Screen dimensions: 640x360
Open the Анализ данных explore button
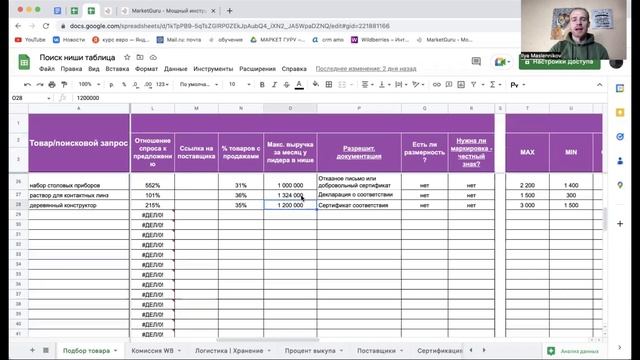(x=573, y=351)
